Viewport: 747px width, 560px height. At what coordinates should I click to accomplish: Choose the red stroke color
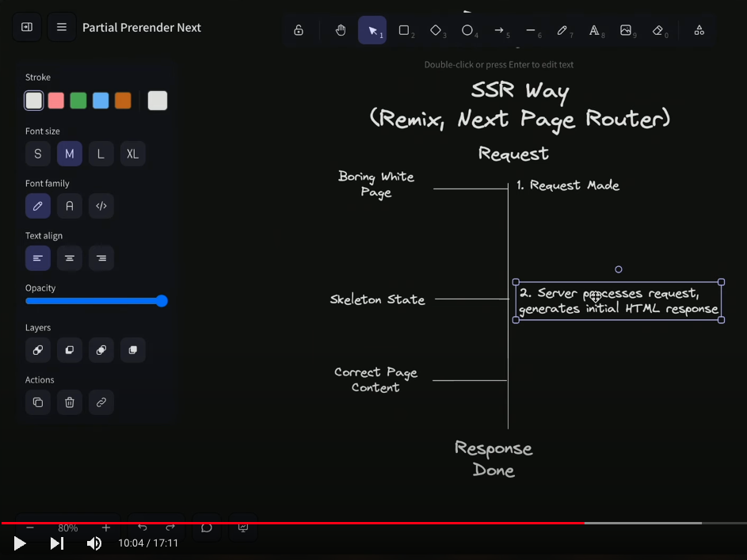tap(56, 101)
